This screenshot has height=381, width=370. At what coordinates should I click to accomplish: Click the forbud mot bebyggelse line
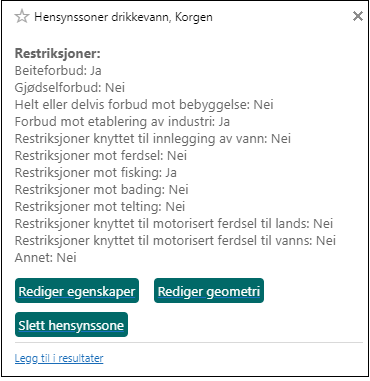click(x=144, y=105)
